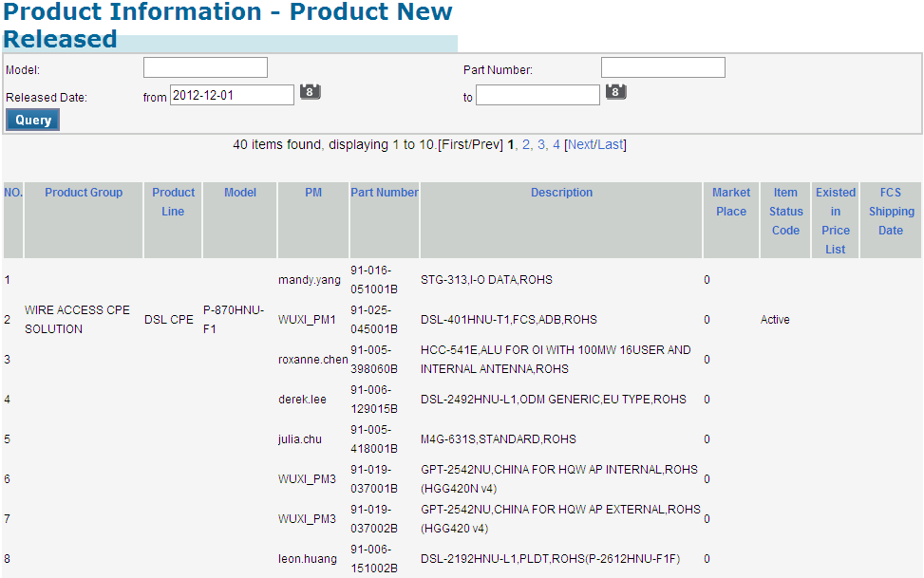Go to results page 3

tap(541, 144)
